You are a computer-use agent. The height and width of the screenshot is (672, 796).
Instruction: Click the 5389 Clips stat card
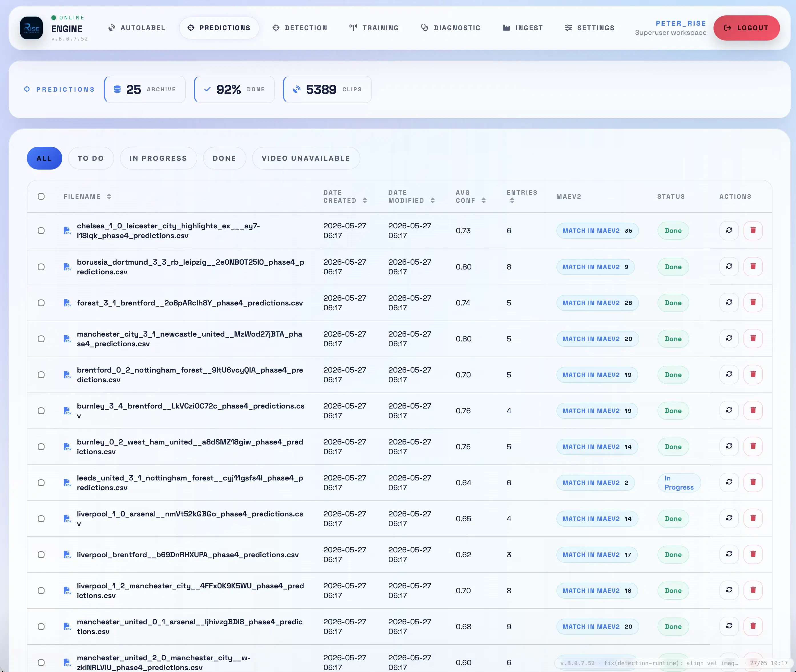[x=327, y=90]
